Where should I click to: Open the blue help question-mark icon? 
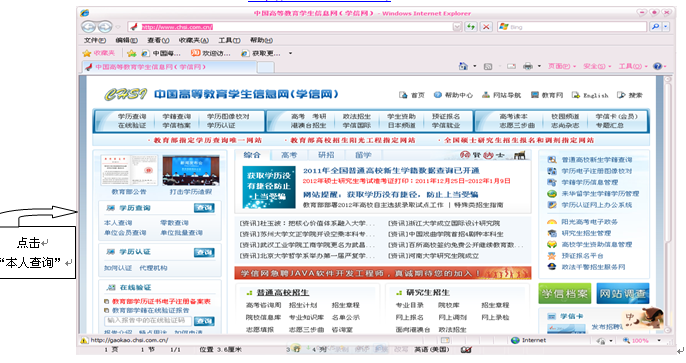pos(657,66)
